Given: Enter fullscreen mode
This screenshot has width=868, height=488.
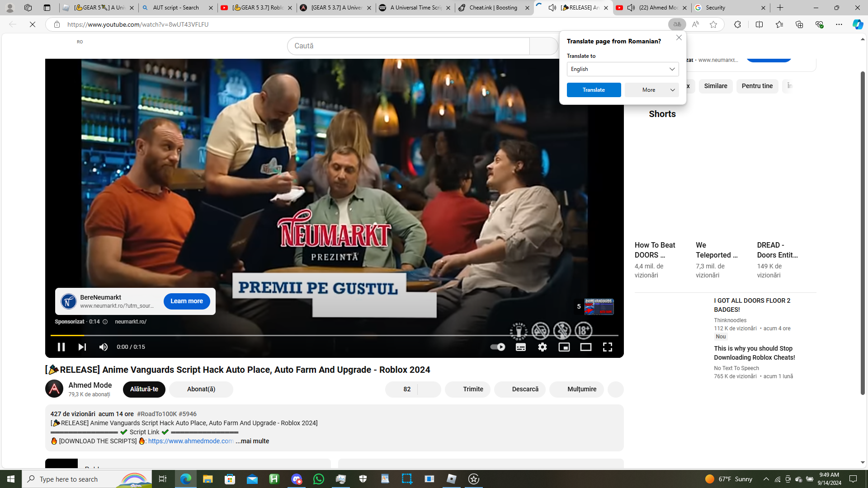Looking at the screenshot, I should [608, 347].
